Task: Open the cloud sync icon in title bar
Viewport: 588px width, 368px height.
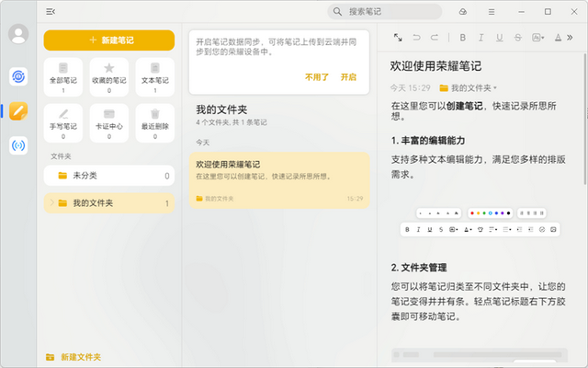Action: pyautogui.click(x=463, y=11)
